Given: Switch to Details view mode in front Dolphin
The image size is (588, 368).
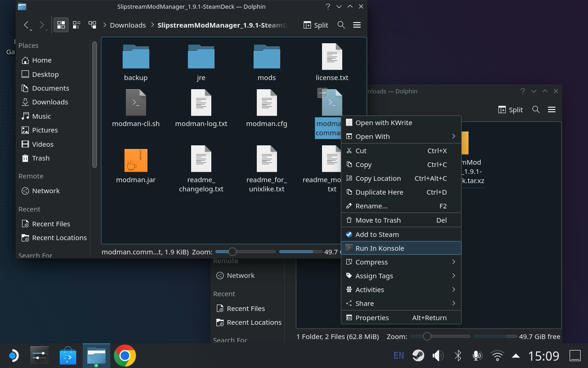Looking at the screenshot, I should [x=92, y=25].
